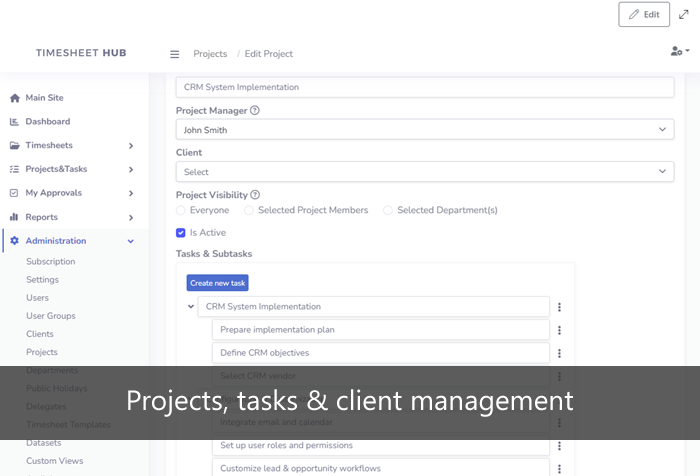
Task: Click the Projects breadcrumb link
Action: pos(210,54)
